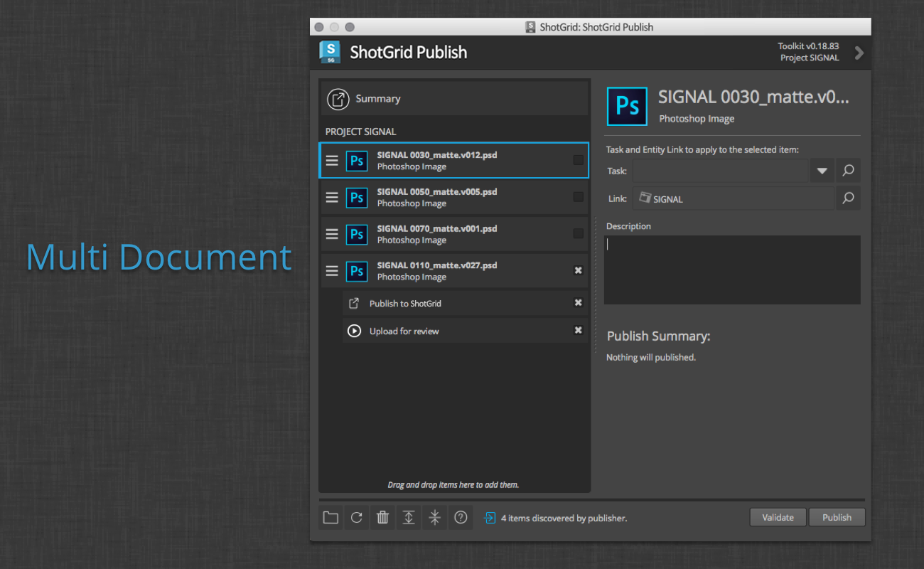Click the Photoshop icon on the 0050_matte.v005 row
This screenshot has height=569, width=924.
(357, 197)
